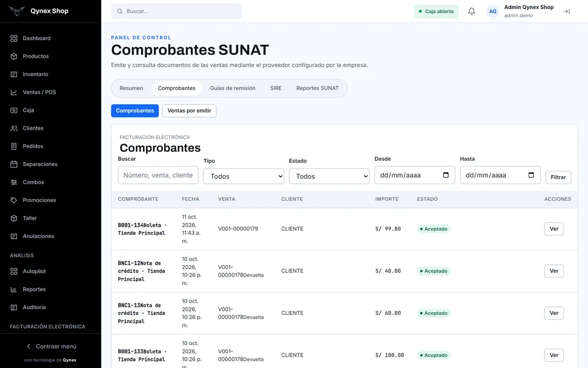Click the Separaciones calendar icon

tap(14, 164)
